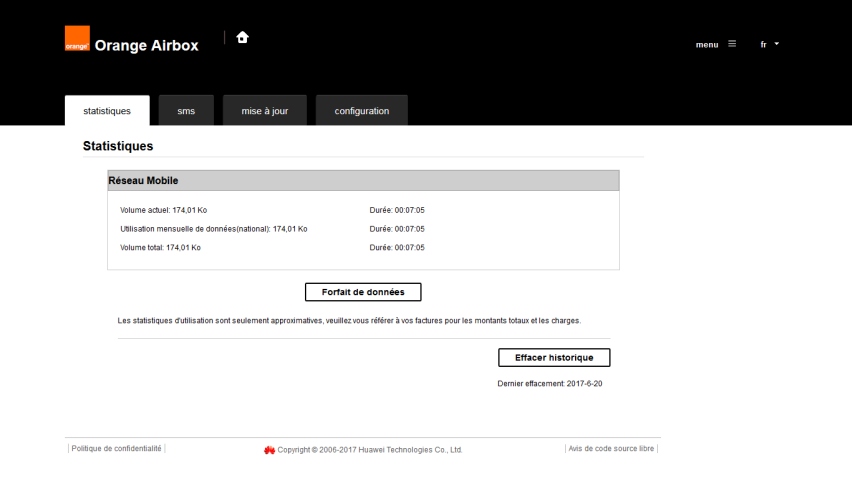Select the Volume actuel value text

(x=189, y=210)
